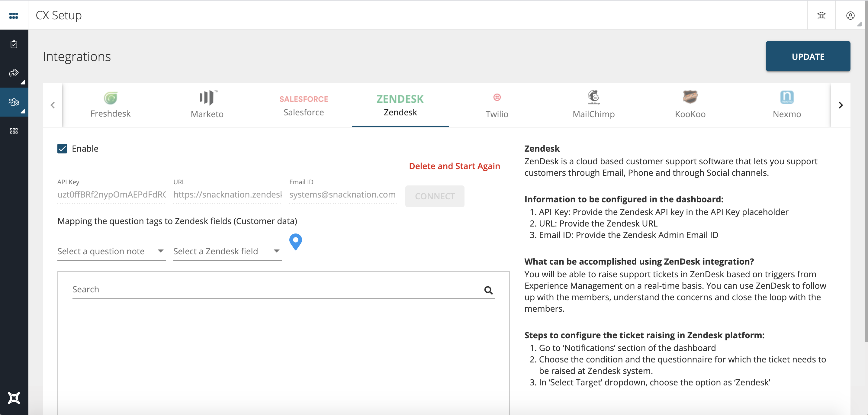Screen dimensions: 868x415
Task: Click the logo icon at sidebar bottom
Action: 14,398
